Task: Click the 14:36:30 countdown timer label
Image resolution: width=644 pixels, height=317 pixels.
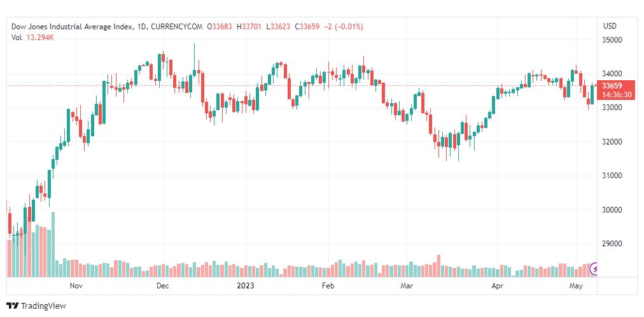Action: pos(617,95)
